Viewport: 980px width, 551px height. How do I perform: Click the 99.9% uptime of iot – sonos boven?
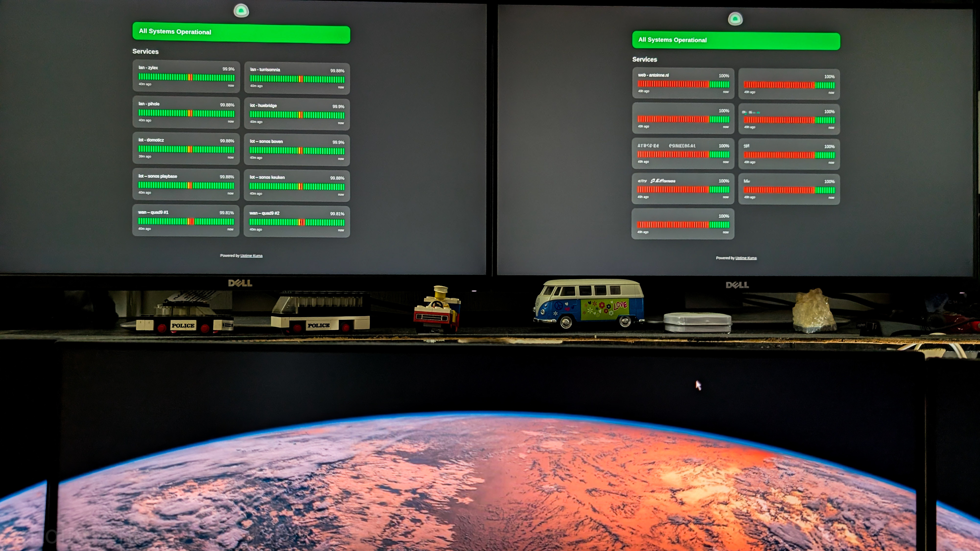click(x=338, y=143)
